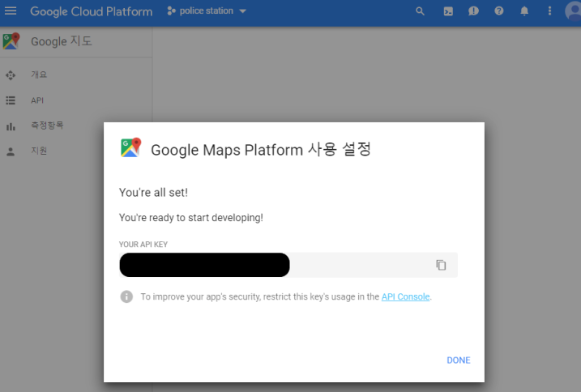Click the info icon next to security tip

point(126,296)
